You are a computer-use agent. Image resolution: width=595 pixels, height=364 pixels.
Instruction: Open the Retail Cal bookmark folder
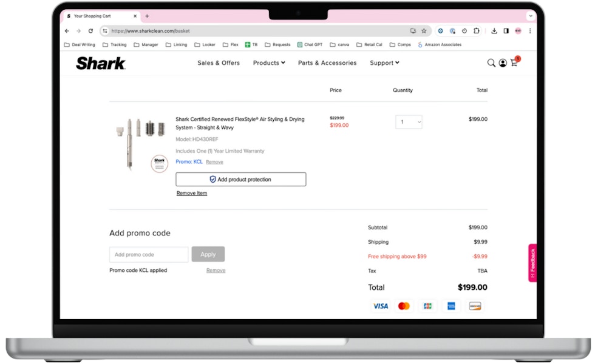(x=370, y=45)
